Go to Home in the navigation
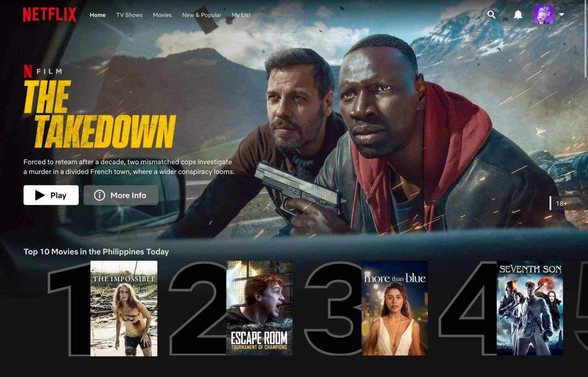Viewport: 588px width, 377px height. 98,15
